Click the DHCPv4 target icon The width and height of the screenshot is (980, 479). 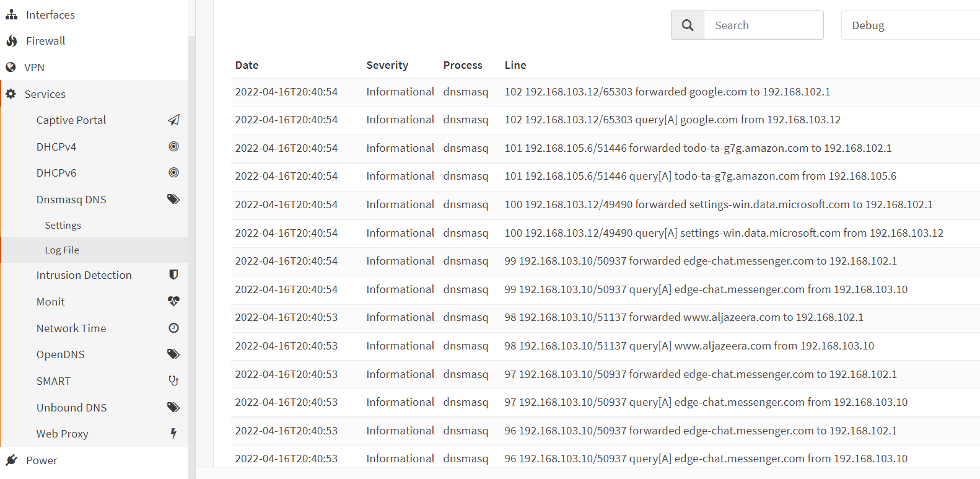pos(173,147)
